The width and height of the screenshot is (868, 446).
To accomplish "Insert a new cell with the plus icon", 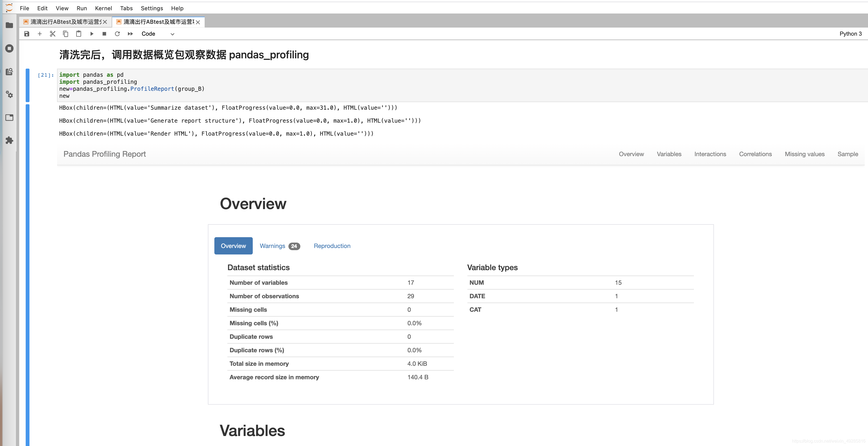I will point(40,34).
